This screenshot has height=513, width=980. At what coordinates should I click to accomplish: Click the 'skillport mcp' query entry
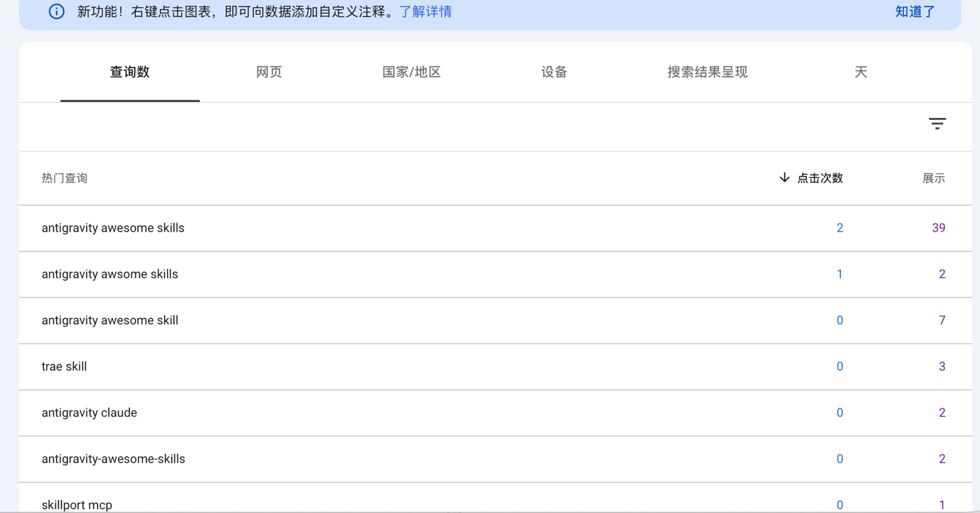pos(77,504)
